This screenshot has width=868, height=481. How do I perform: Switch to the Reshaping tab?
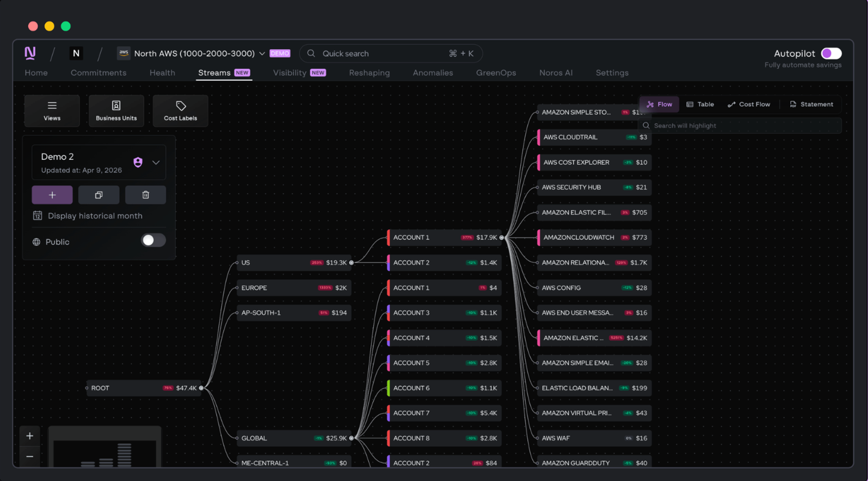369,73
